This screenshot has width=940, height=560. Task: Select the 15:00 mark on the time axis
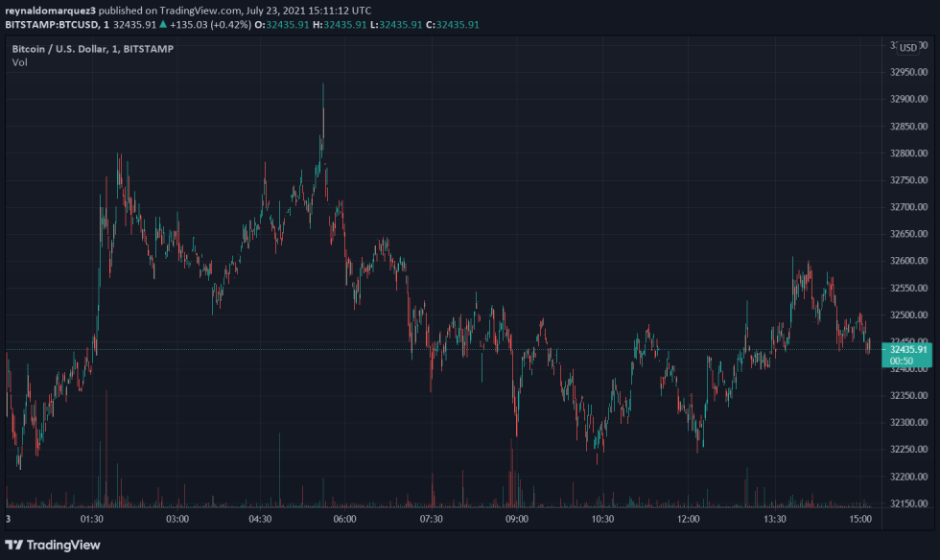(x=860, y=518)
